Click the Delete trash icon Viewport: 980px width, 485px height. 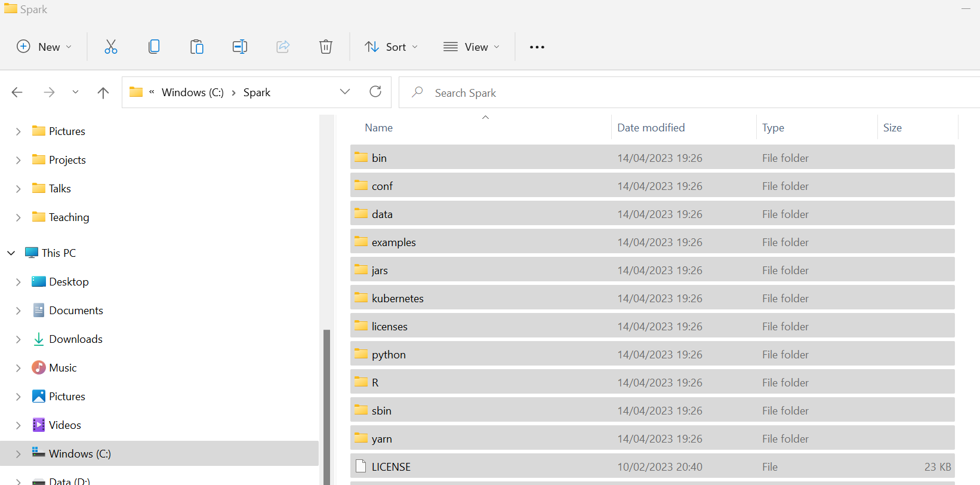(326, 47)
